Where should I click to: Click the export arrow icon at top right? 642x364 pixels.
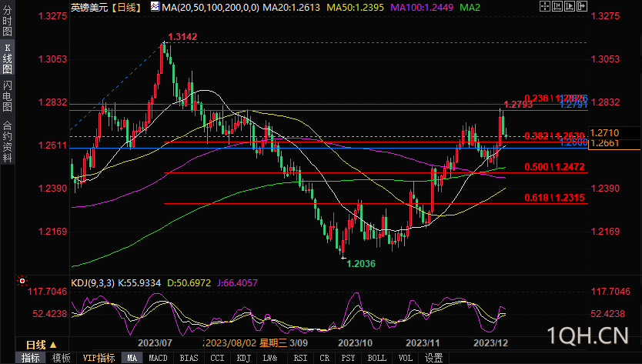[582, 6]
